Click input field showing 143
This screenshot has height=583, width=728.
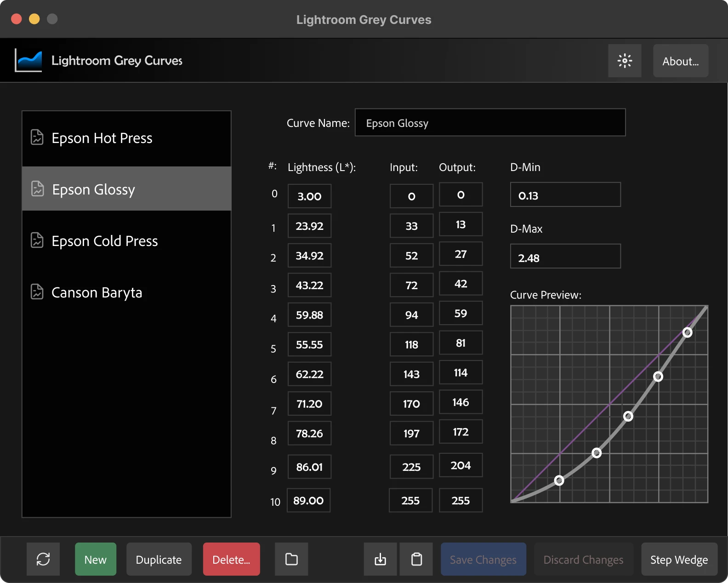(411, 374)
